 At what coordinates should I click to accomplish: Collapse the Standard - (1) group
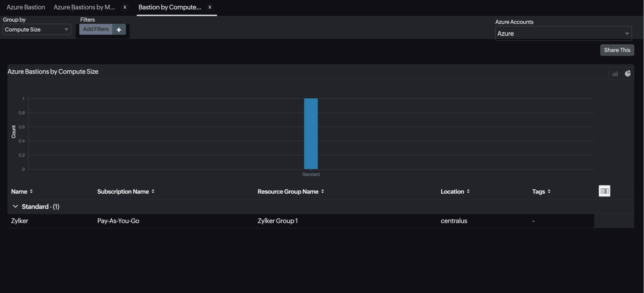tap(15, 206)
